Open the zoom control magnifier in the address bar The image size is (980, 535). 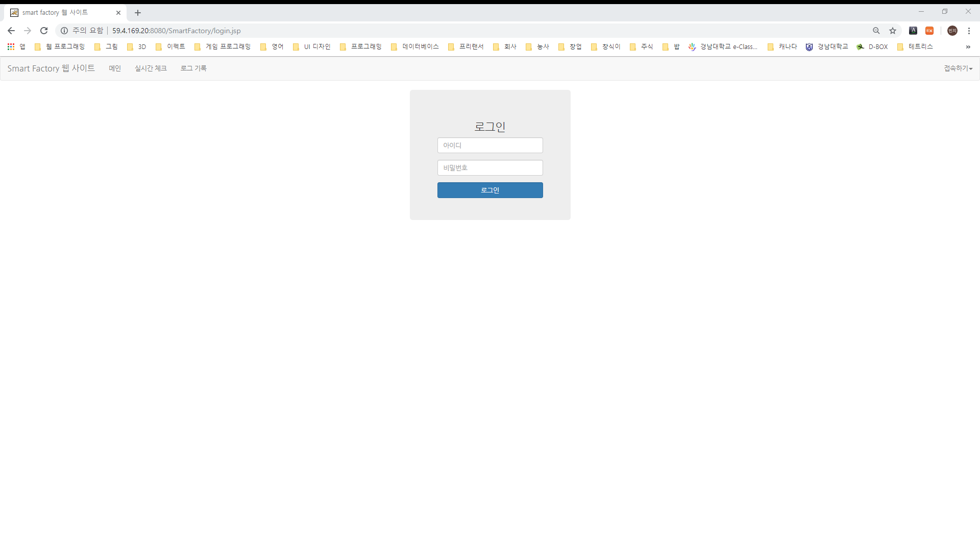[x=876, y=31]
